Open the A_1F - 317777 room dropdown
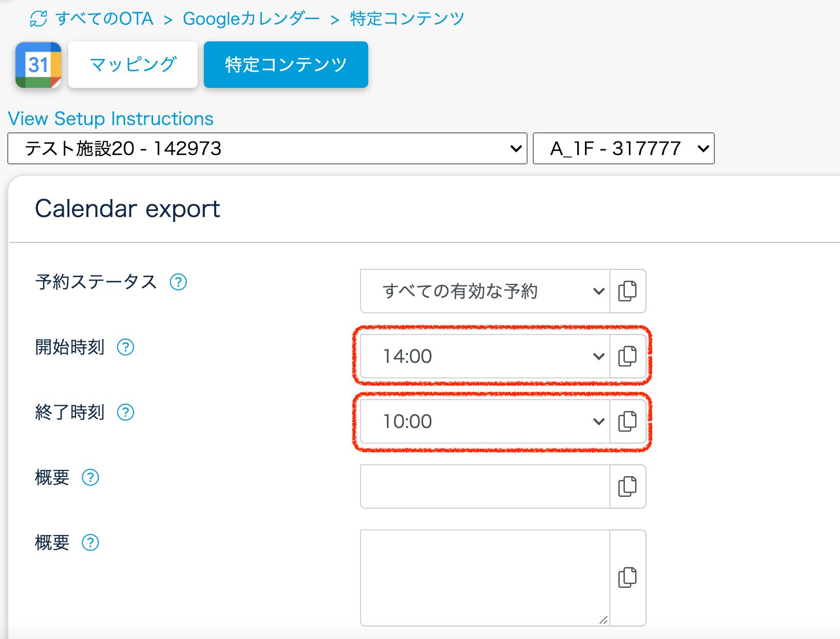 coord(623,149)
